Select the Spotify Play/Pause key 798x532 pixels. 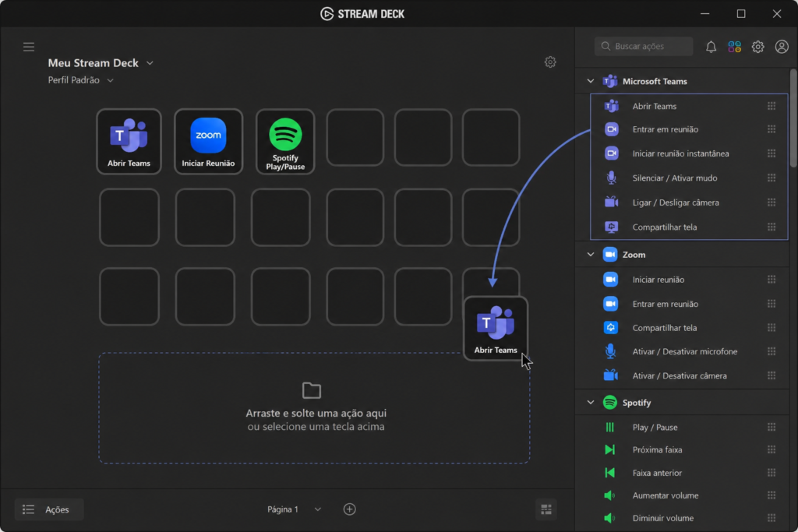coord(285,142)
